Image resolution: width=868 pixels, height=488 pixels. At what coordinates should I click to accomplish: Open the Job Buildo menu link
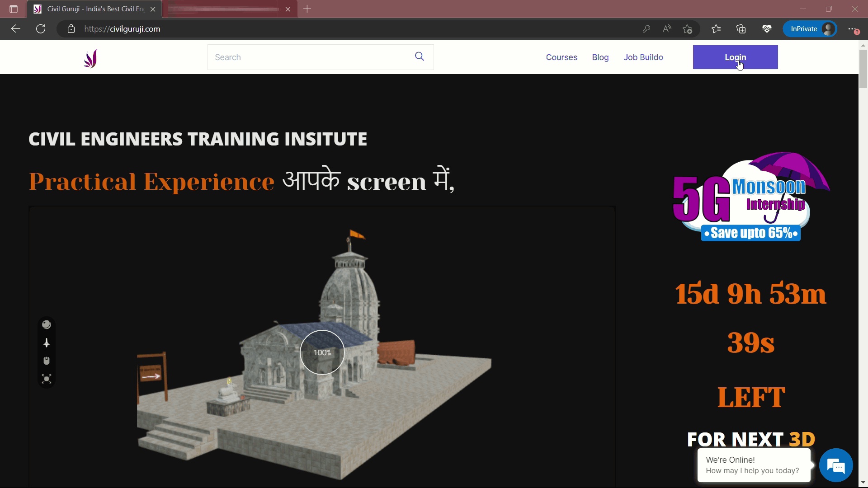(x=643, y=57)
